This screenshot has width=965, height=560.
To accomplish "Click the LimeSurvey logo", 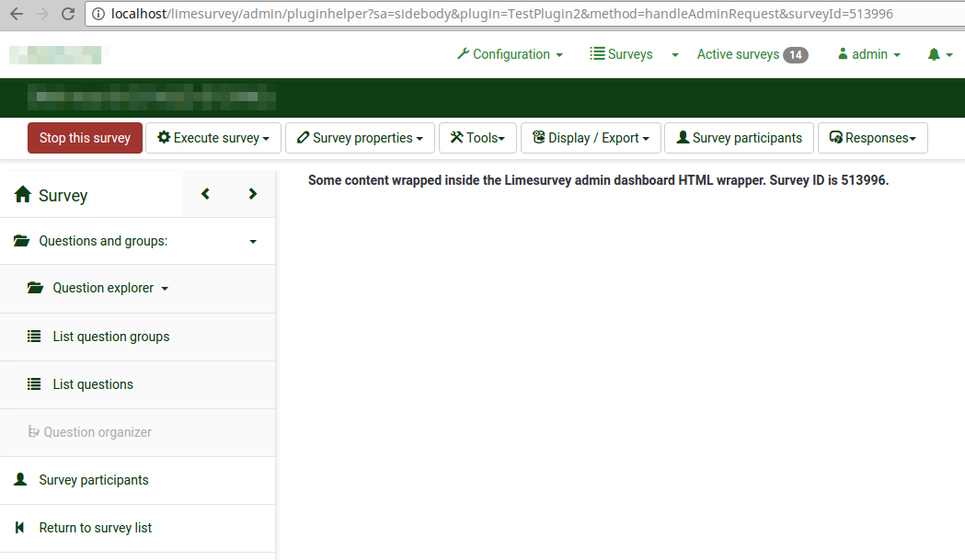I will (55, 55).
